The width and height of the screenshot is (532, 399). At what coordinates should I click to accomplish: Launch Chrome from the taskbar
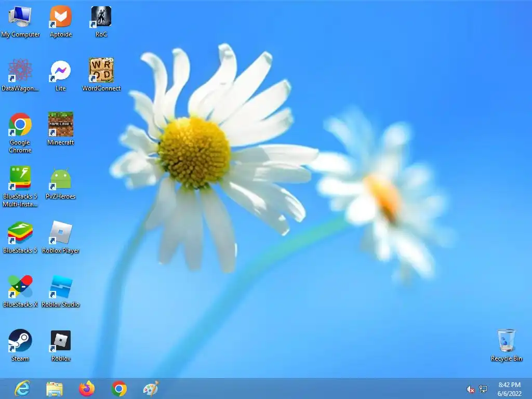pyautogui.click(x=119, y=389)
